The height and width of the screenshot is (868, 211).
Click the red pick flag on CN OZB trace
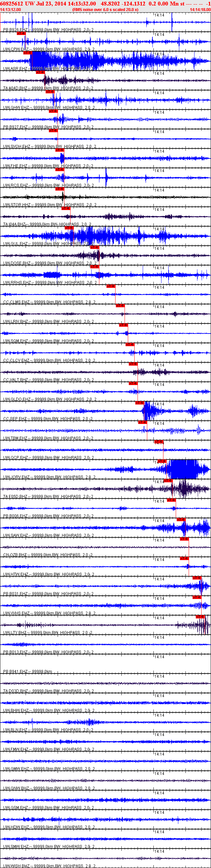tap(184, 539)
